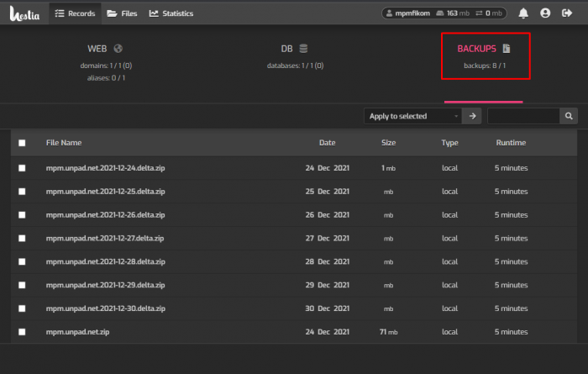This screenshot has width=588, height=374.
Task: Click the notifications bell icon
Action: coord(523,13)
